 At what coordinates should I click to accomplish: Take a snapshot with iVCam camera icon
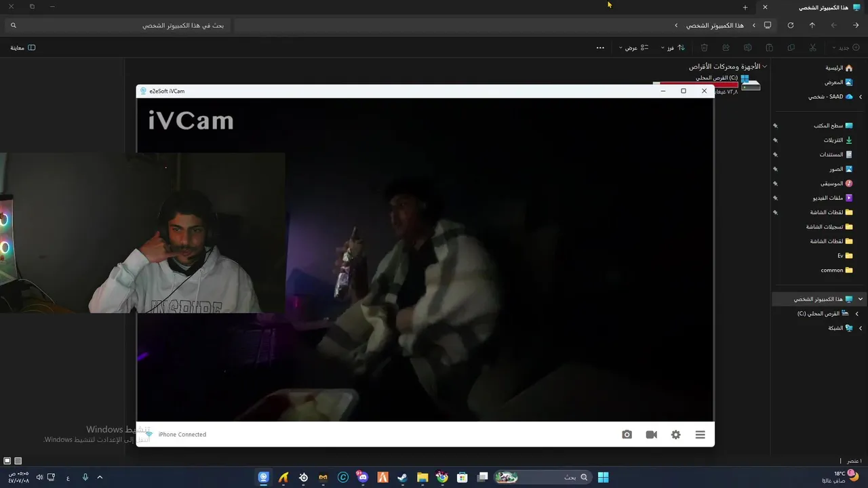627,434
